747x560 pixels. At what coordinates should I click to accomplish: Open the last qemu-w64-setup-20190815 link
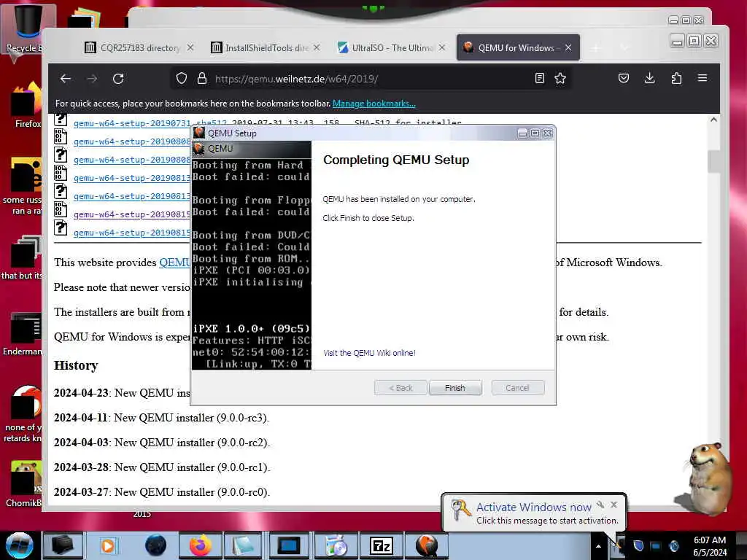point(132,233)
